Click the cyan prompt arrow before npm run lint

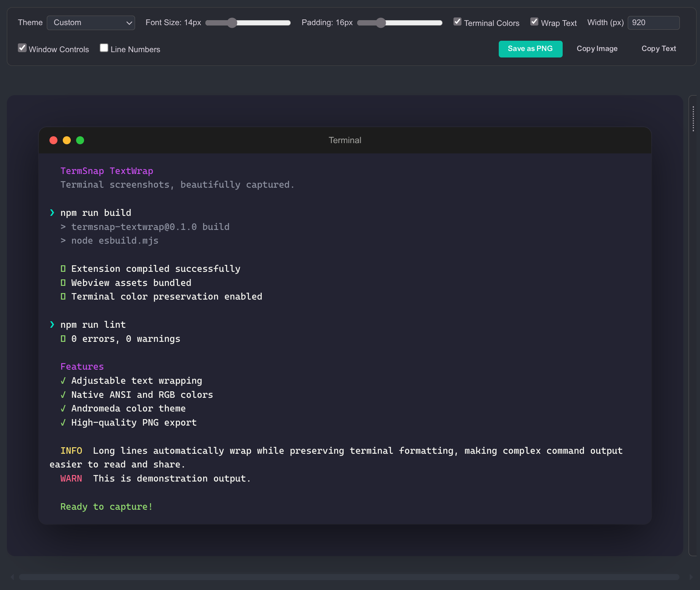tap(52, 325)
